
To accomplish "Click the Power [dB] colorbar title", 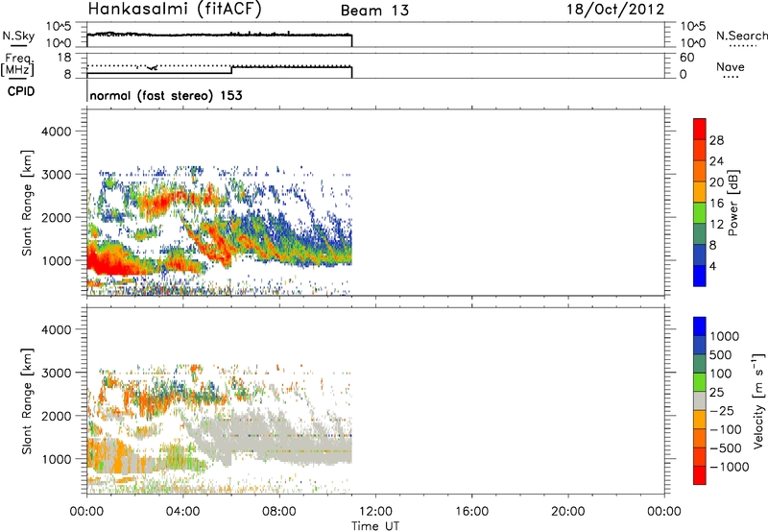I will (x=732, y=203).
